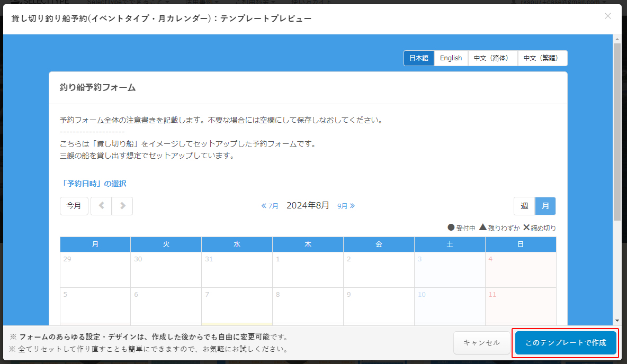
Task: Click このテンプレートで作成 button
Action: point(566,343)
